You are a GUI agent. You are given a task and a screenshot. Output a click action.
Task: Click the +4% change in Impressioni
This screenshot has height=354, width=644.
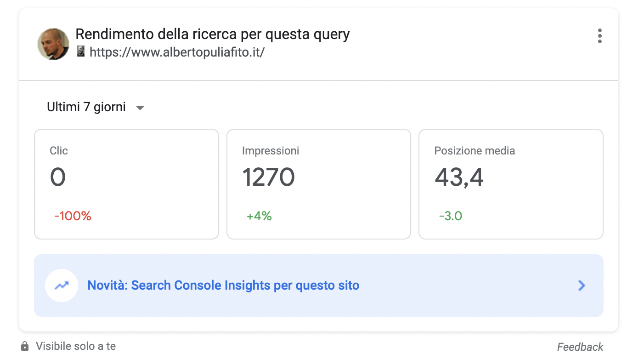coord(259,216)
